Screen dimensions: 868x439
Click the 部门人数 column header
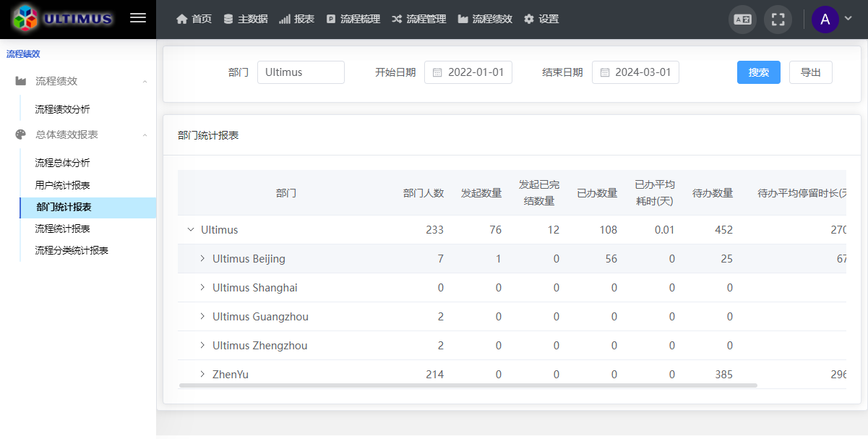[x=424, y=193]
